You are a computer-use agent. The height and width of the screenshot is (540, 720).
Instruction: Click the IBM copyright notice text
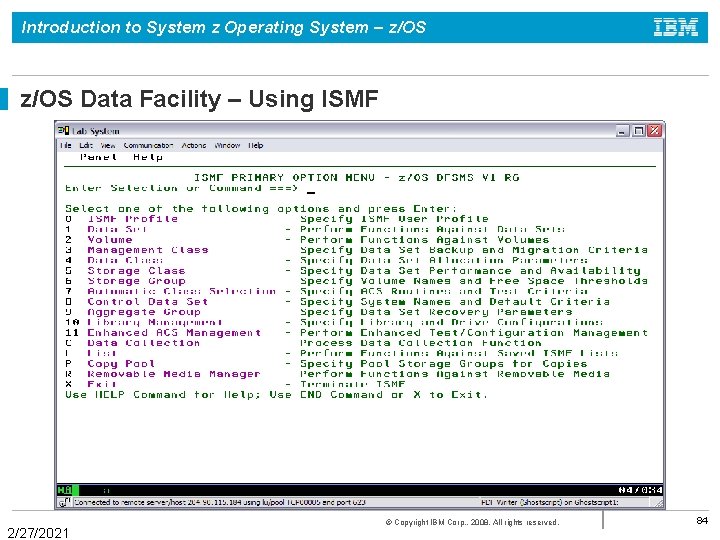[472, 523]
